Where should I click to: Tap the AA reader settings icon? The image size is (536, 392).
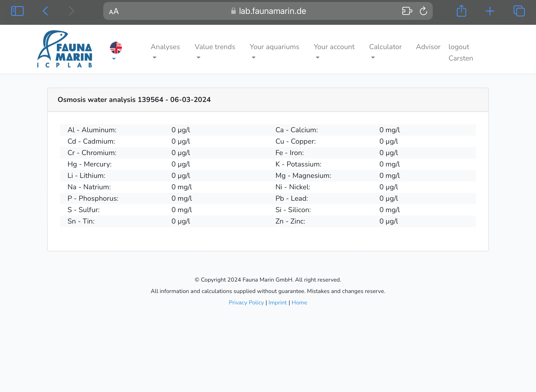pos(114,11)
